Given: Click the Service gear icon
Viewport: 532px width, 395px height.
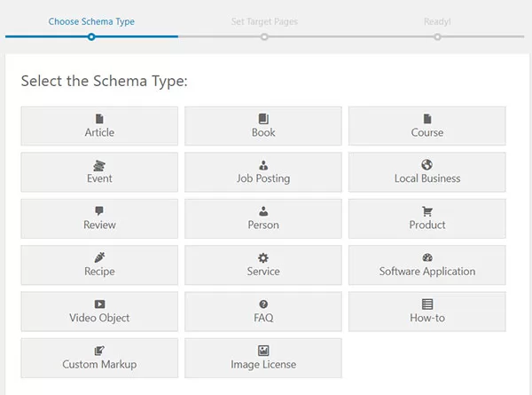Looking at the screenshot, I should click(x=263, y=257).
